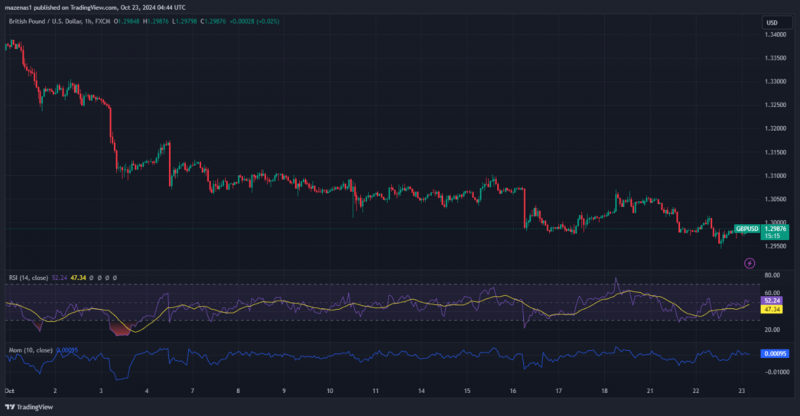The height and width of the screenshot is (416, 800).
Task: Click date 18 on the time axis
Action: pyautogui.click(x=605, y=391)
